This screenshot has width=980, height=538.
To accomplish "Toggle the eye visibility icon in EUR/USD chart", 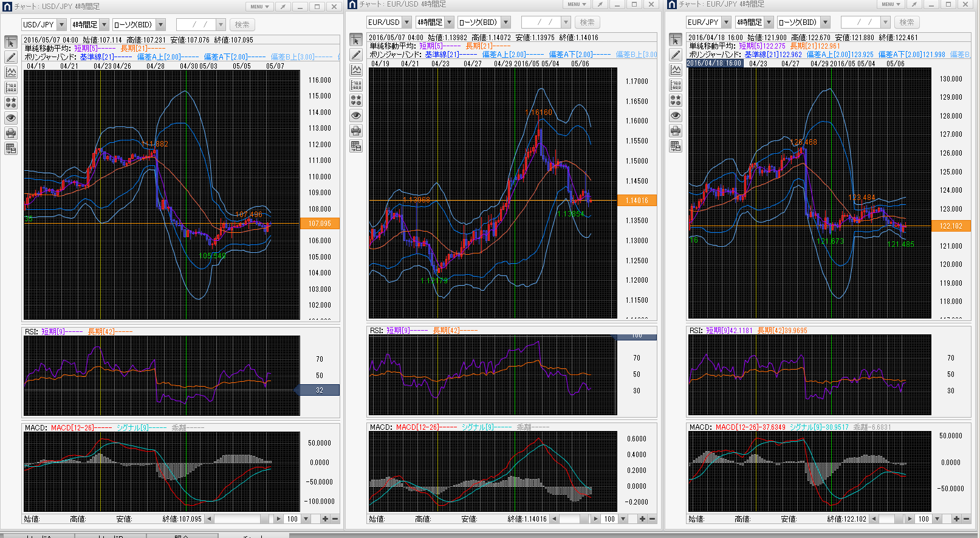I will (x=356, y=116).
